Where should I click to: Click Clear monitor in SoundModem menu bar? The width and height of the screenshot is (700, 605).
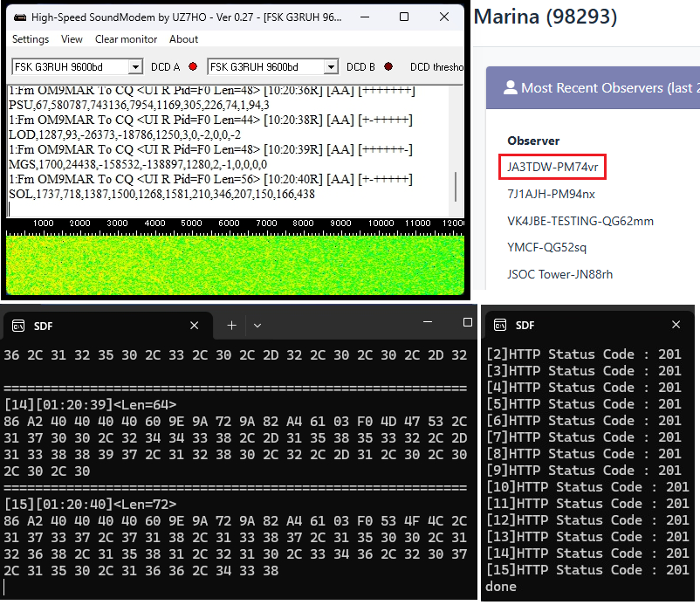(126, 39)
